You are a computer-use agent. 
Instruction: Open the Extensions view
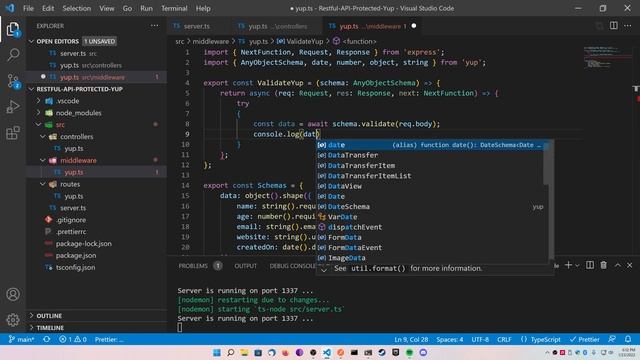13,133
